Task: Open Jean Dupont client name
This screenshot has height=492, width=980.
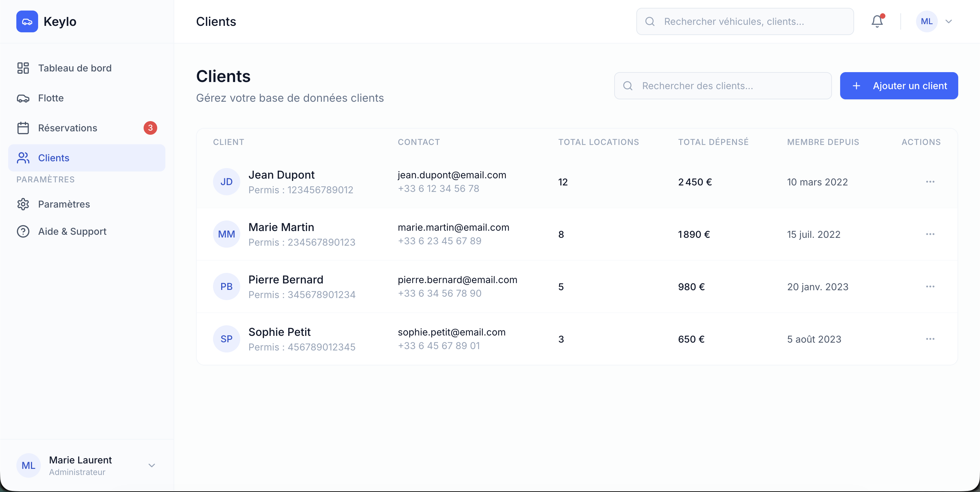Action: point(281,175)
